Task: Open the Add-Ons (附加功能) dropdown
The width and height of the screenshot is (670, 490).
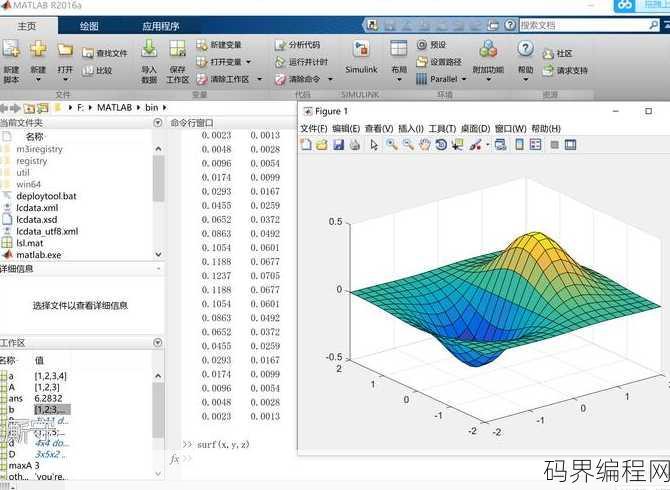Action: pos(488,79)
